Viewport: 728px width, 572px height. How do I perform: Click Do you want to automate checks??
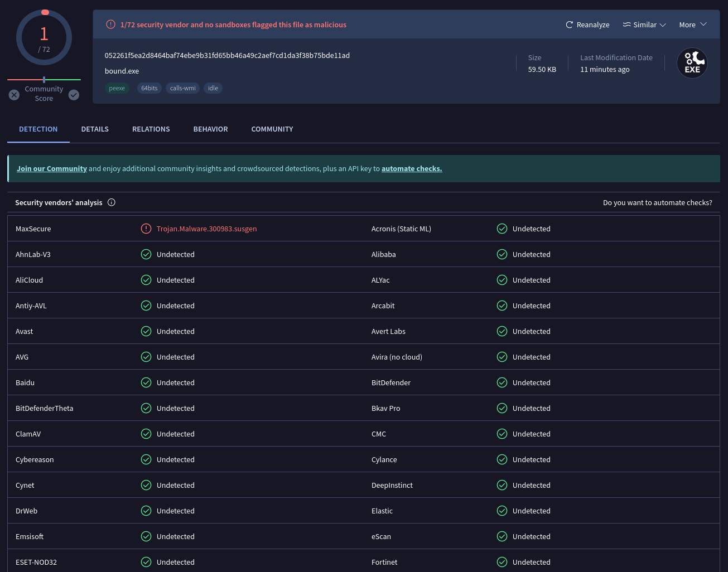(658, 202)
